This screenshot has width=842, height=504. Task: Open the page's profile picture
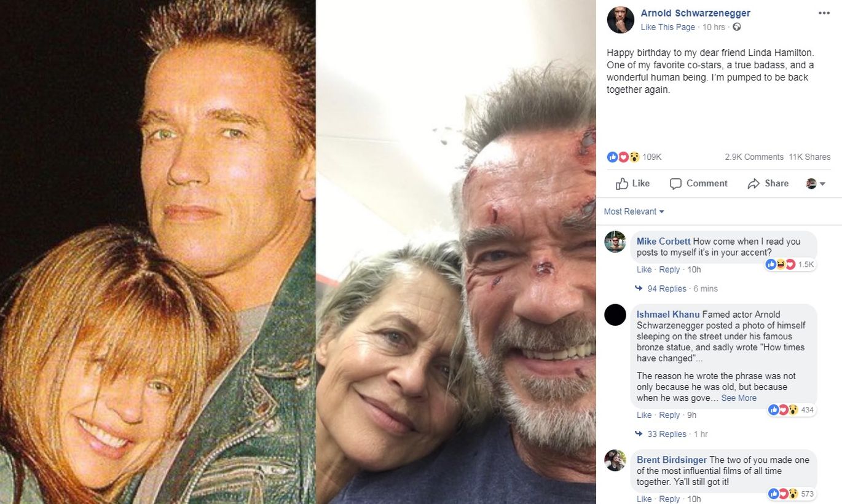[x=620, y=20]
